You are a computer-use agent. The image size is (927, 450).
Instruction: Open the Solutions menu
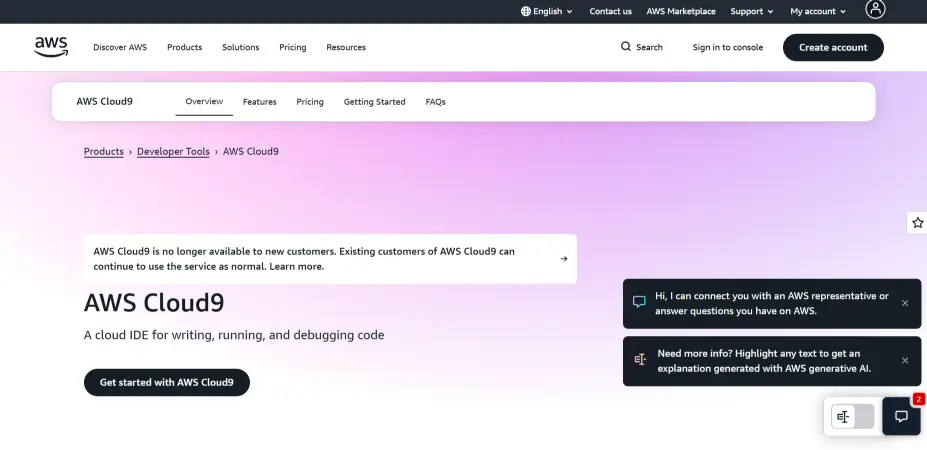241,47
